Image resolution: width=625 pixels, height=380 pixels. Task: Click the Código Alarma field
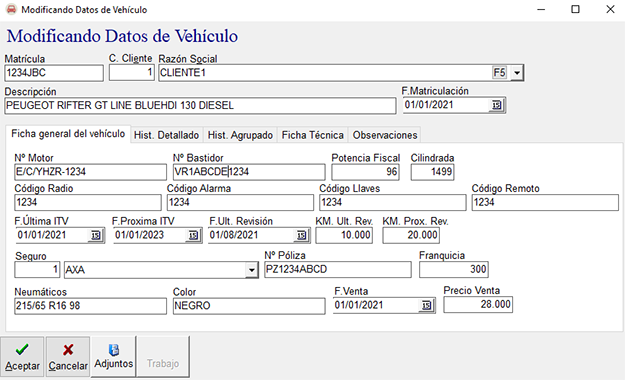pos(240,203)
